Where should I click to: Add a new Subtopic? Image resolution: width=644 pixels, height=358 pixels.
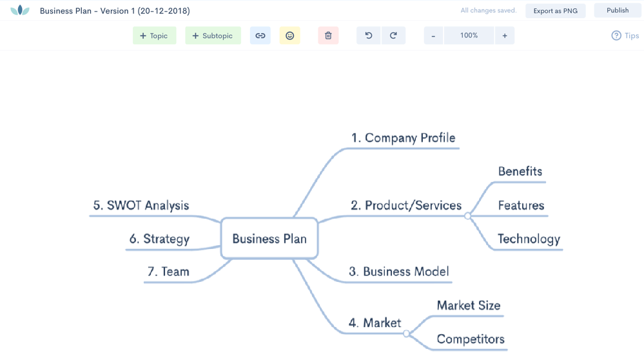(x=213, y=36)
